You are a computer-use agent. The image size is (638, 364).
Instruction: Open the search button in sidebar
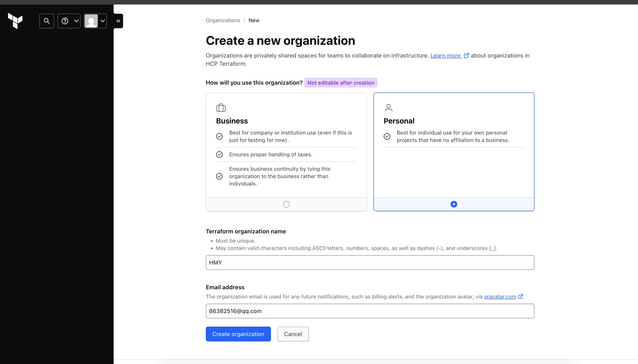pyautogui.click(x=47, y=21)
